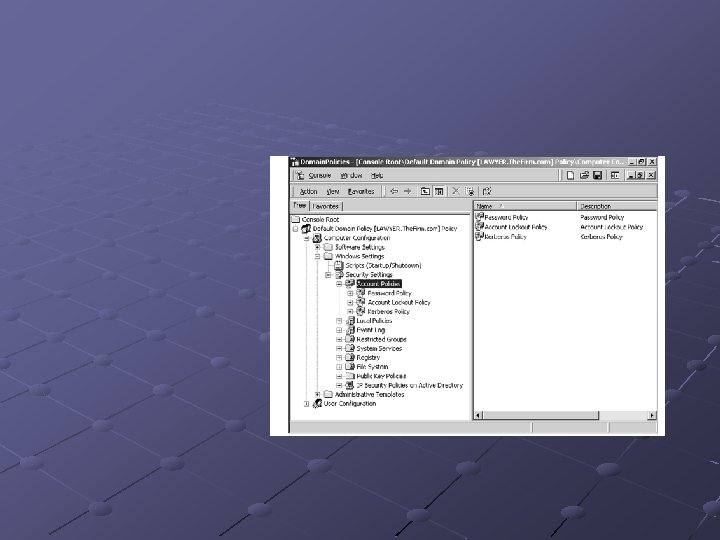720x540 pixels.
Task: Select Account Lockout Policy in the tree
Action: point(399,303)
